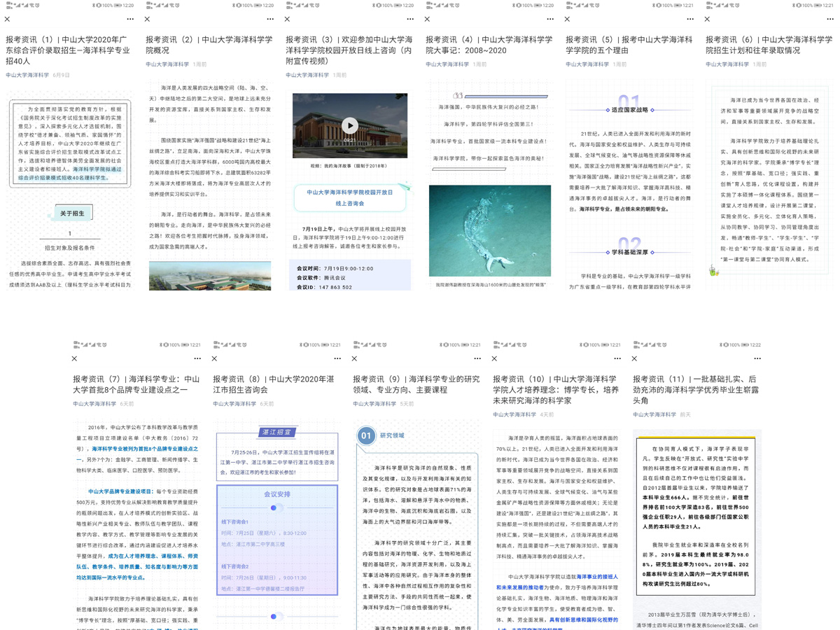Screen dimensions: 840x630
Task: Open more menu on 报考资讯（6）招生计划 article
Action: click(830, 20)
